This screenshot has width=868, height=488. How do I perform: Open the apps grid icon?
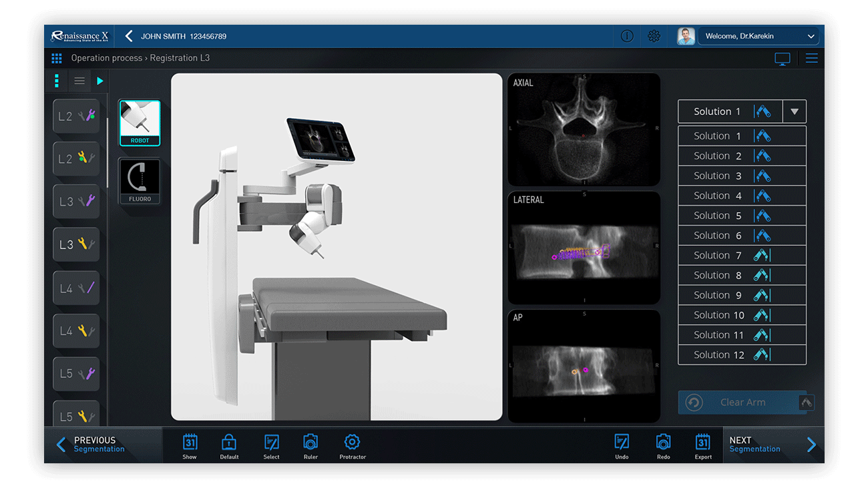tap(57, 58)
